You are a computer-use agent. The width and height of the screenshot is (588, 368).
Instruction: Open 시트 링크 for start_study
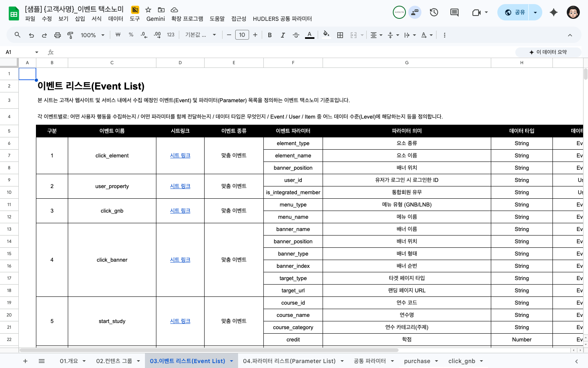pos(180,321)
